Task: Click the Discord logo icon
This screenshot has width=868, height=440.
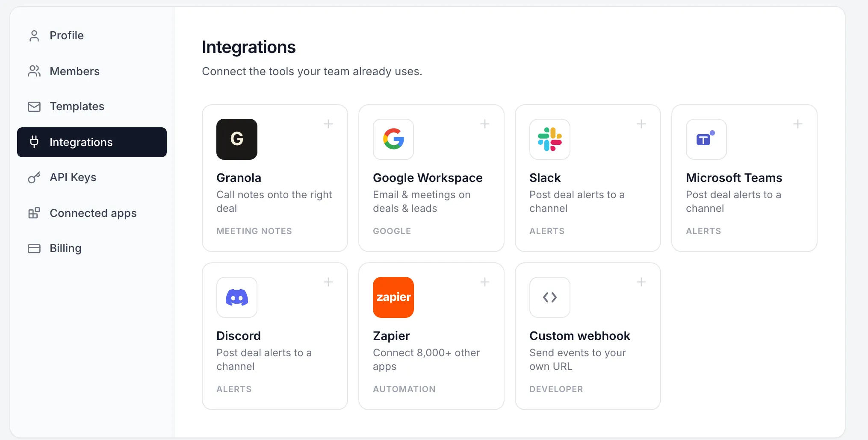Action: 237,297
